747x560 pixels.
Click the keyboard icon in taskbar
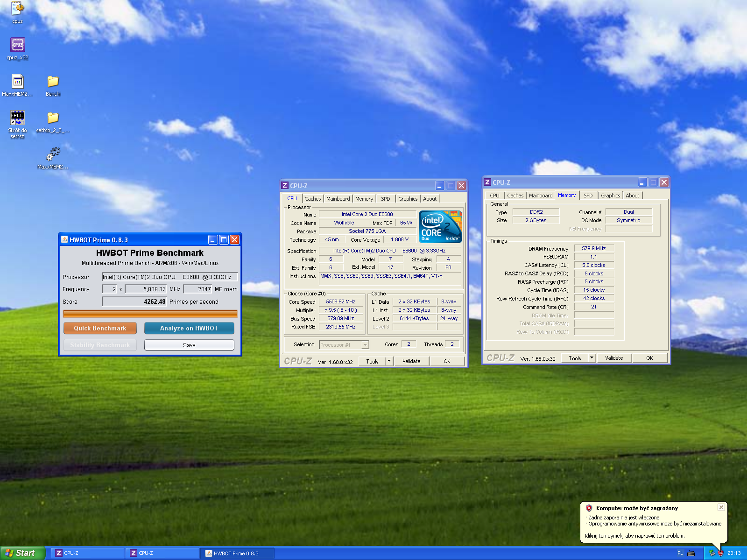point(691,553)
